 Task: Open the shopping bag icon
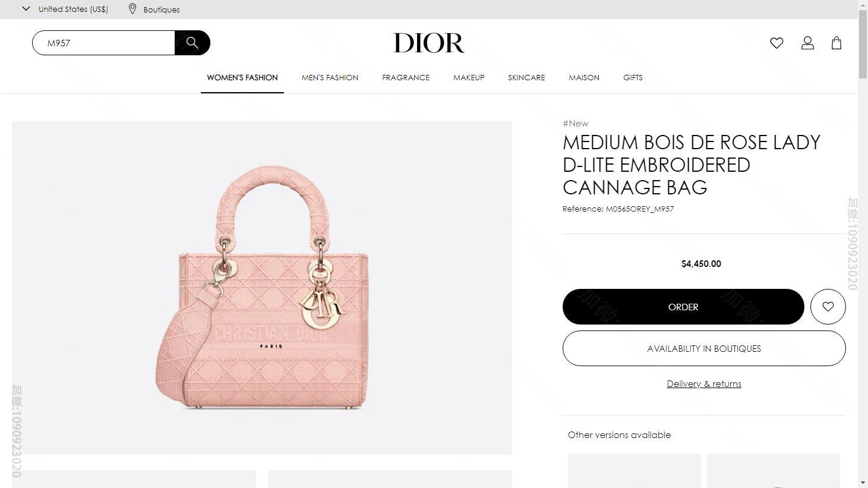[x=837, y=43]
